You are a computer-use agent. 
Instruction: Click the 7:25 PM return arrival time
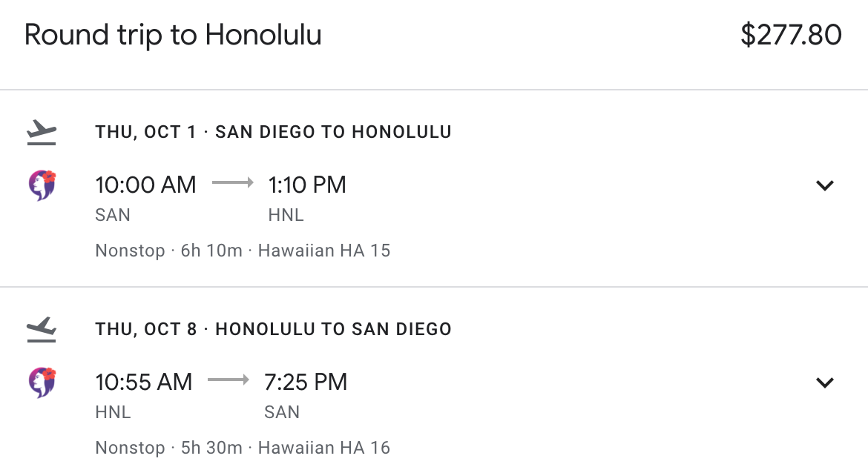click(306, 382)
